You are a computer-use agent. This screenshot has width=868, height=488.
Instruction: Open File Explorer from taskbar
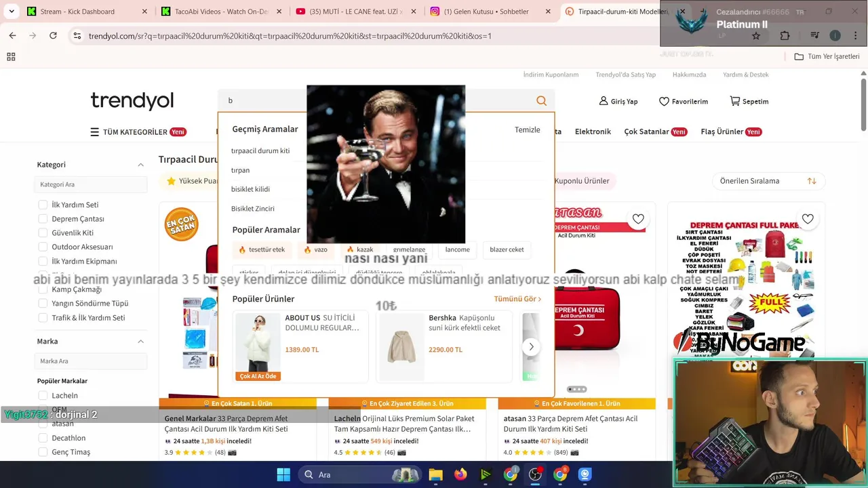[435, 474]
